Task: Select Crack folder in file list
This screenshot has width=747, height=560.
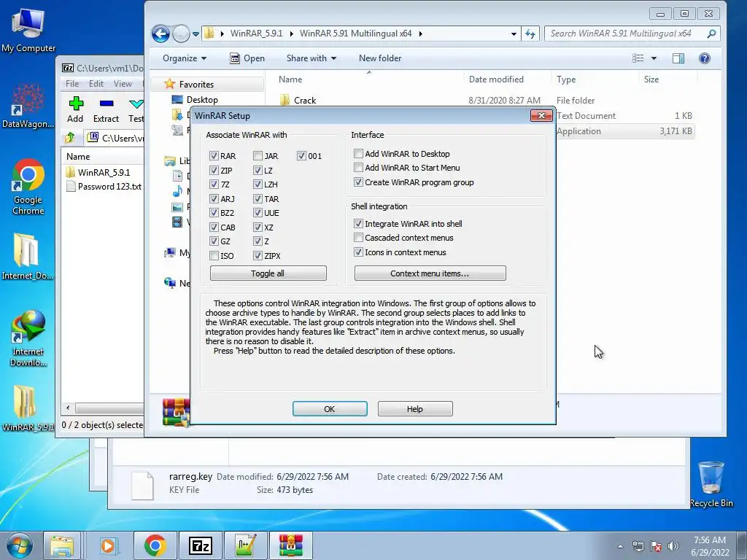Action: pyautogui.click(x=305, y=101)
